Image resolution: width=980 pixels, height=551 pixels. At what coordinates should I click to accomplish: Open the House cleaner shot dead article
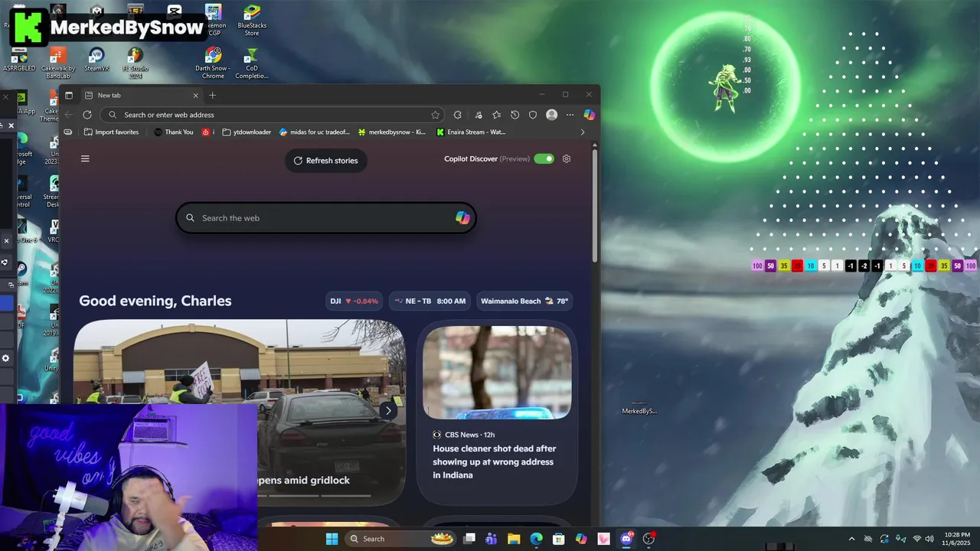tap(495, 461)
